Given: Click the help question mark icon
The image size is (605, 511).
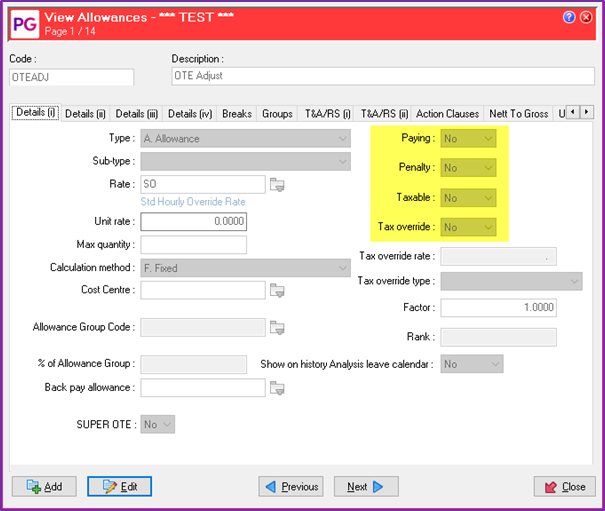Looking at the screenshot, I should coord(569,17).
